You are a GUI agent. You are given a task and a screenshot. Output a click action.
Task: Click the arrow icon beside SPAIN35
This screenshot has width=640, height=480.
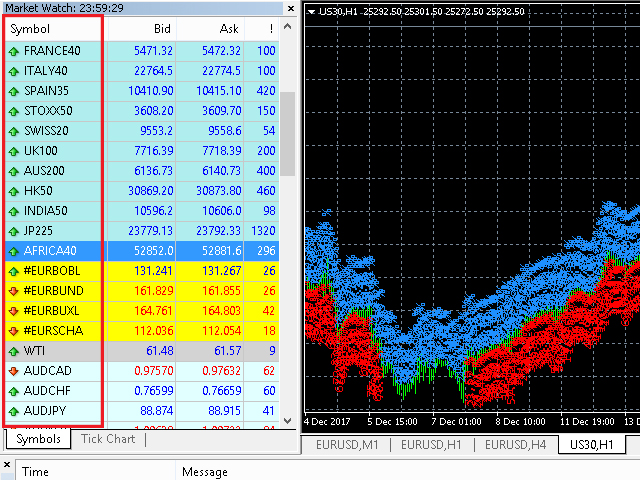click(x=14, y=91)
